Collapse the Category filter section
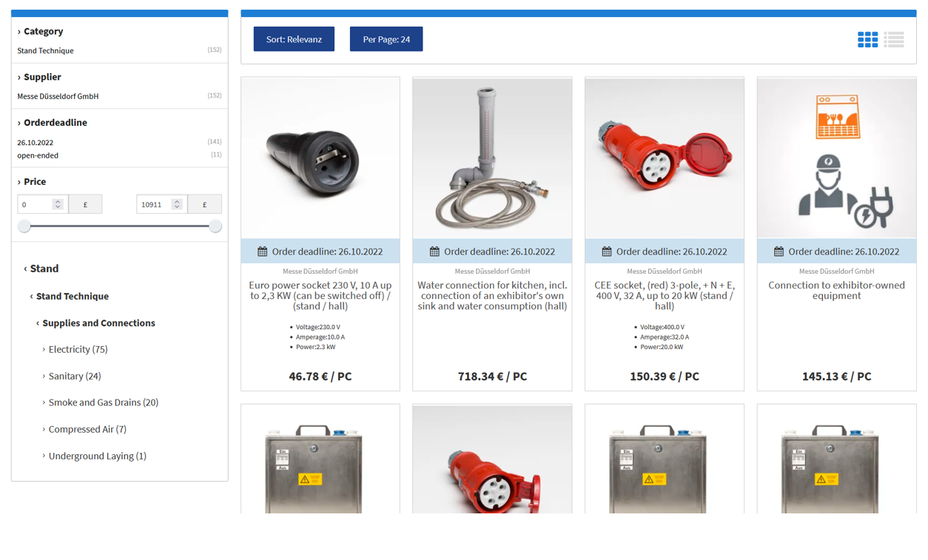Image resolution: width=928 pixels, height=560 pixels. click(41, 31)
